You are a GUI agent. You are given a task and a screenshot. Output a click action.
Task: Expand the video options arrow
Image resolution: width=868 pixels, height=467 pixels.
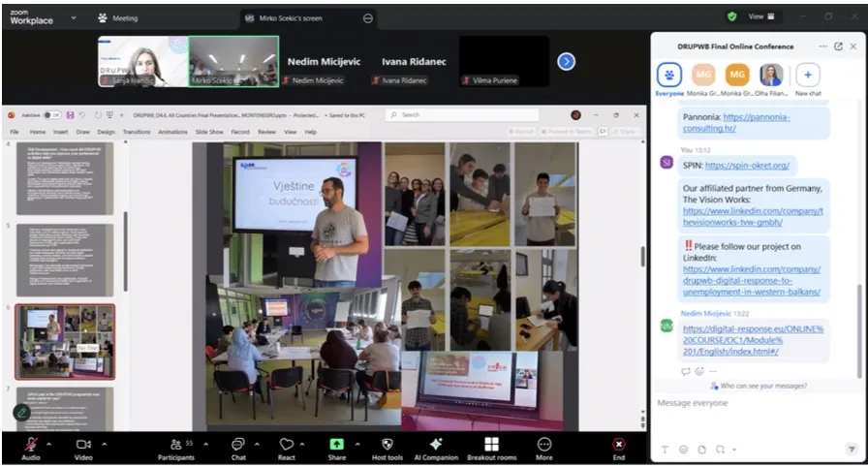(105, 444)
